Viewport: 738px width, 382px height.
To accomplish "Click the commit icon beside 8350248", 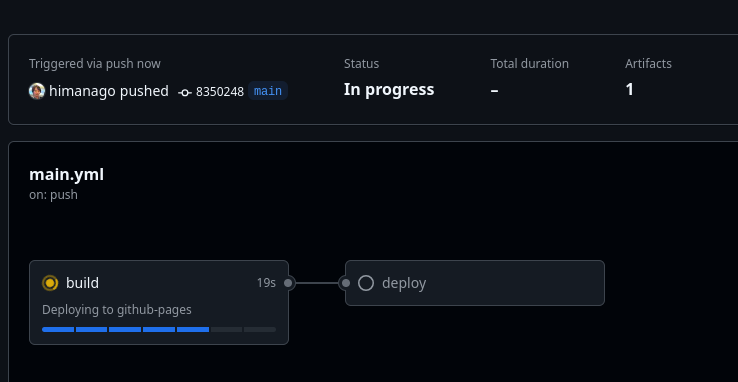I will point(184,93).
